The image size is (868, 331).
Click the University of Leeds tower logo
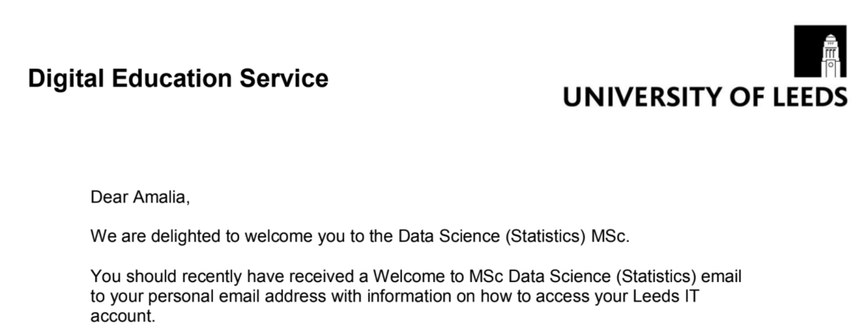(821, 52)
